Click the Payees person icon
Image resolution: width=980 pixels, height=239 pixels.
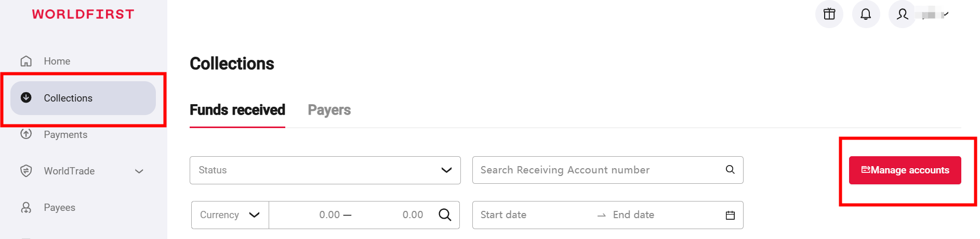(26, 207)
